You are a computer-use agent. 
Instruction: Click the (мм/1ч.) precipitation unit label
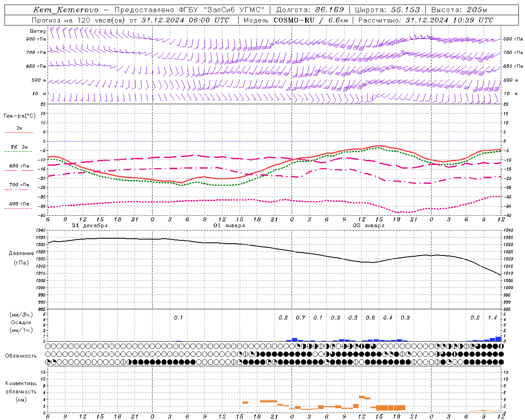point(21,330)
